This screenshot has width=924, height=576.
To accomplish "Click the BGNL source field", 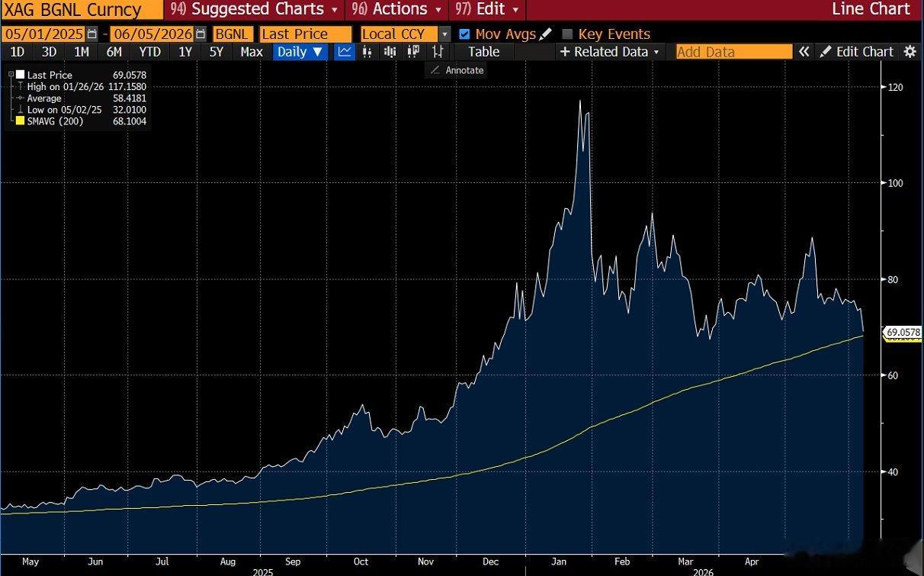I will 234,34.
